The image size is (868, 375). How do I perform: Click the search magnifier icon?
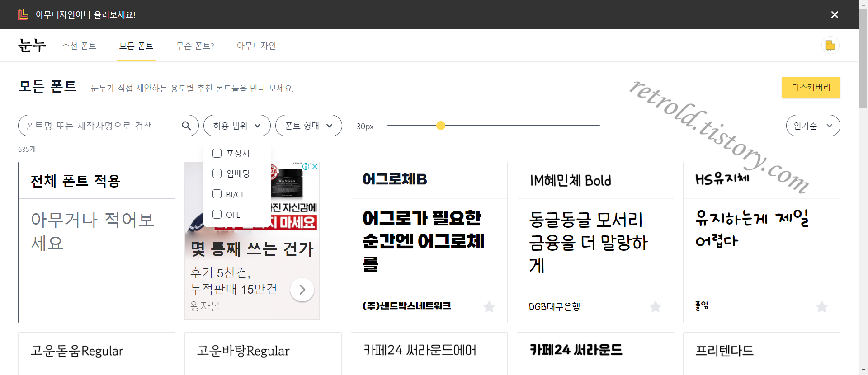(x=186, y=126)
